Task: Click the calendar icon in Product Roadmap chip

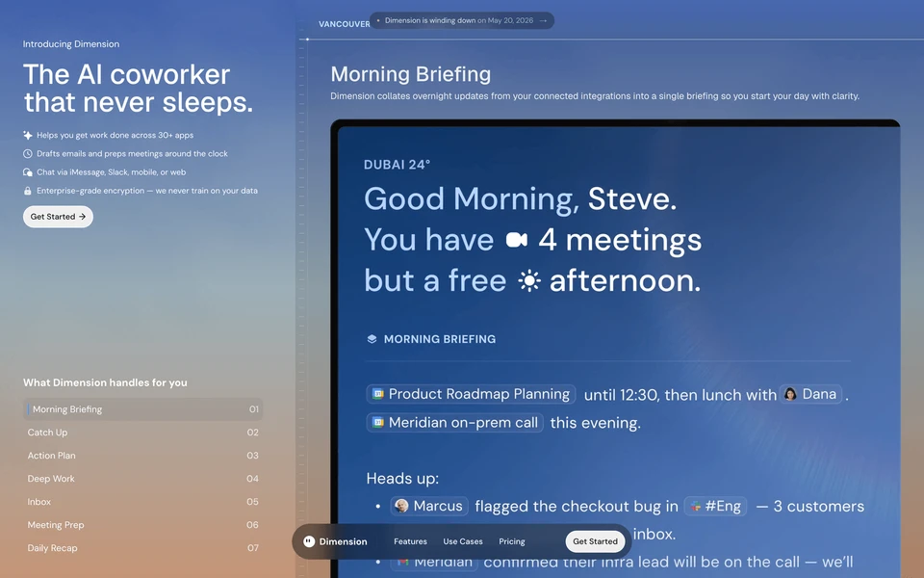Action: (x=378, y=394)
